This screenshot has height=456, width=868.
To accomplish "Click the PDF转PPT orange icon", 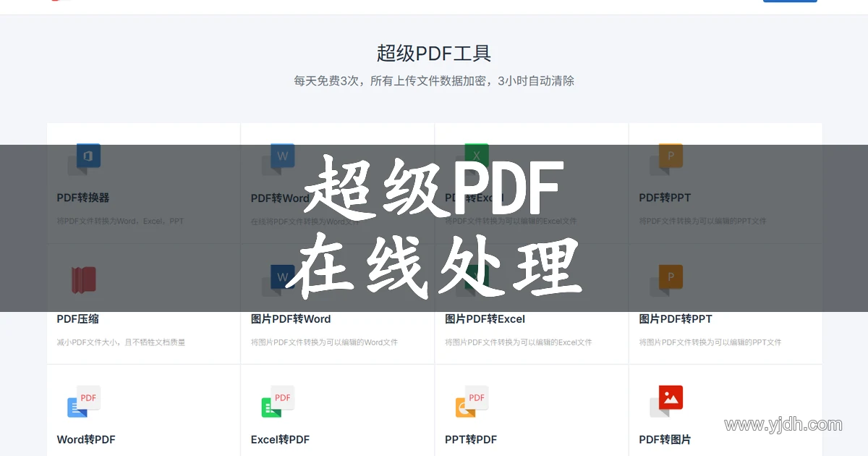I will click(666, 160).
